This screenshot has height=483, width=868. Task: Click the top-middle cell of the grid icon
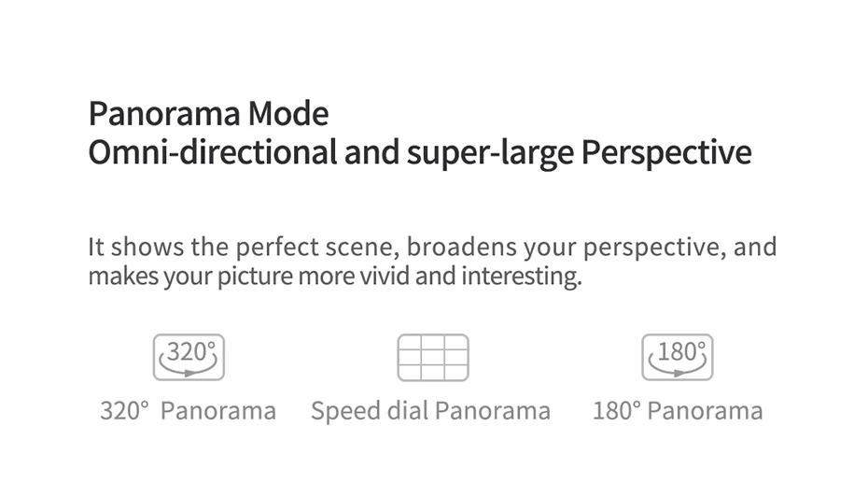[433, 342]
